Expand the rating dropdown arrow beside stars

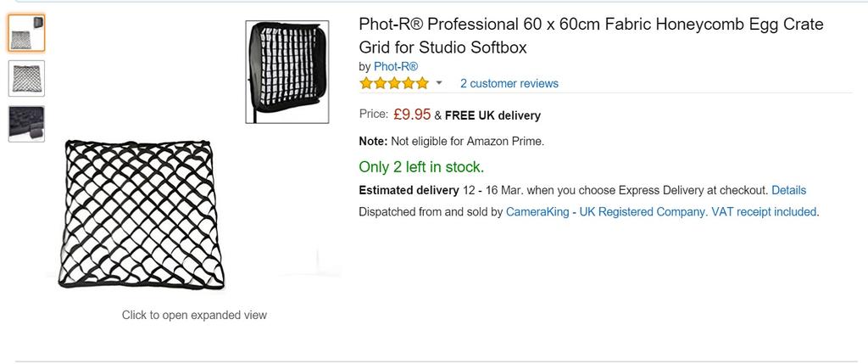439,83
